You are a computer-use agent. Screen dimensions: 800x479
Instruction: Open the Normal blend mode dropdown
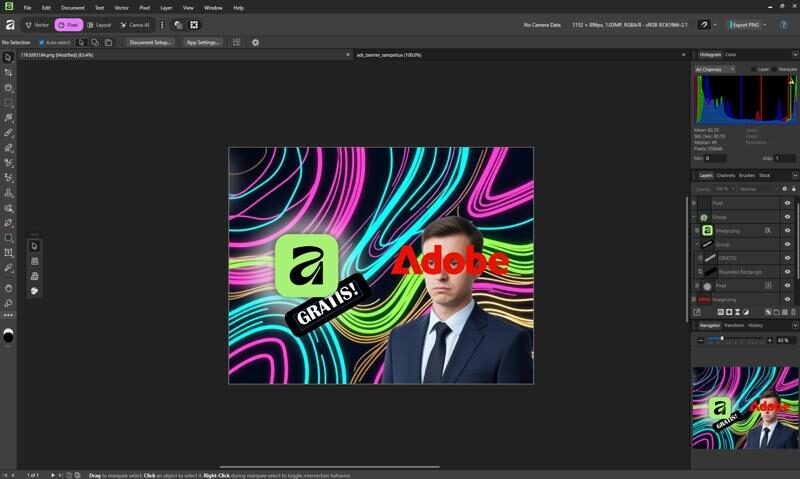[x=758, y=189]
